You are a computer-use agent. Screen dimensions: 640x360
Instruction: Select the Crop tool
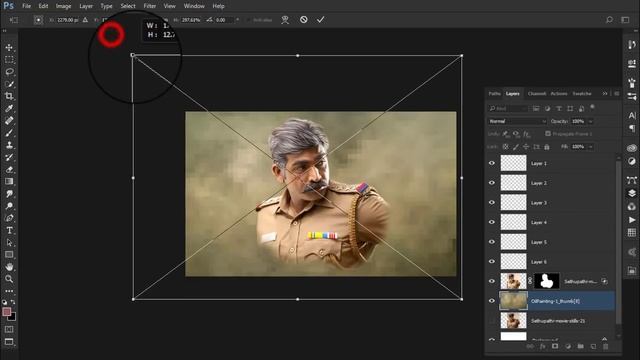coord(9,96)
